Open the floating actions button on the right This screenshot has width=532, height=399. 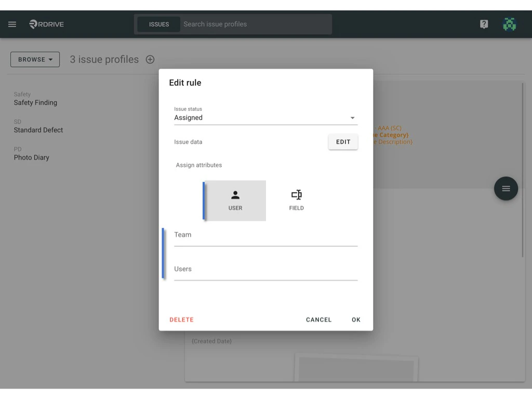pyautogui.click(x=506, y=189)
